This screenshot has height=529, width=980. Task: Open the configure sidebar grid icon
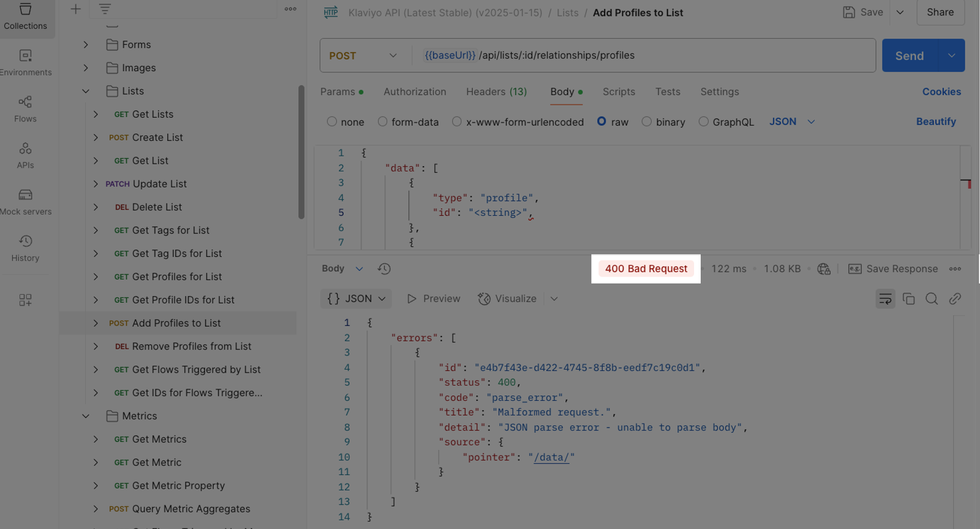coord(25,300)
